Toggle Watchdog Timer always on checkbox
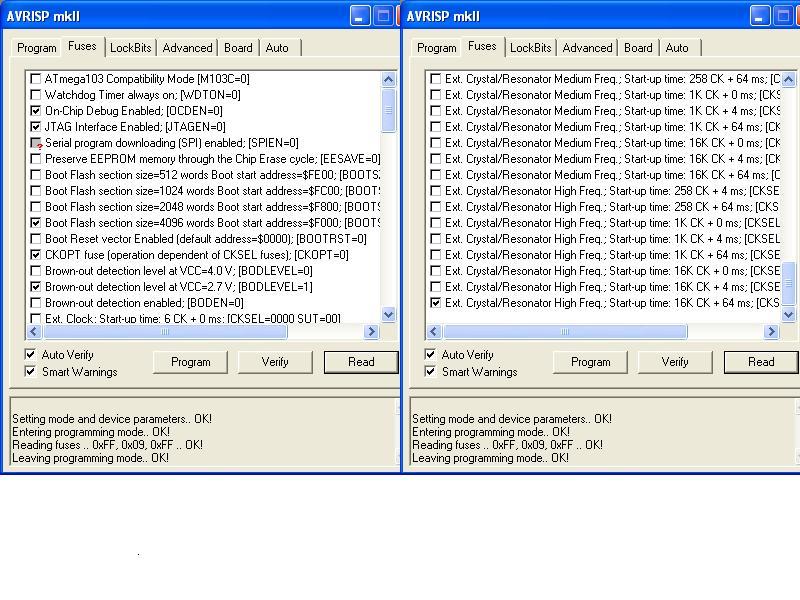The height and width of the screenshot is (600, 800). click(37, 95)
